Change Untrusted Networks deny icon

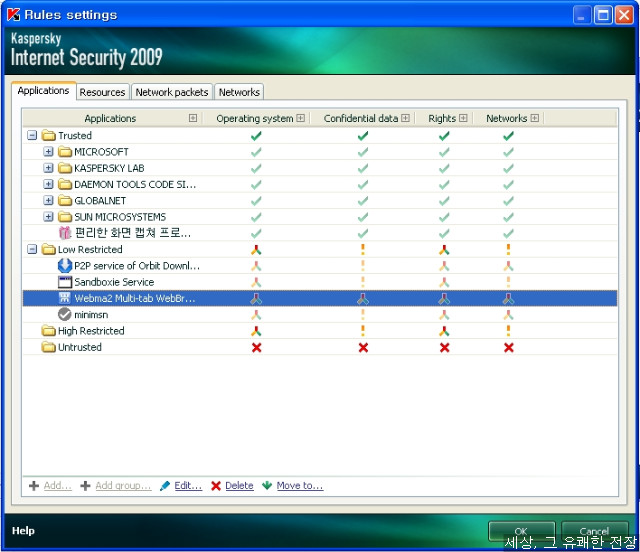click(x=509, y=347)
